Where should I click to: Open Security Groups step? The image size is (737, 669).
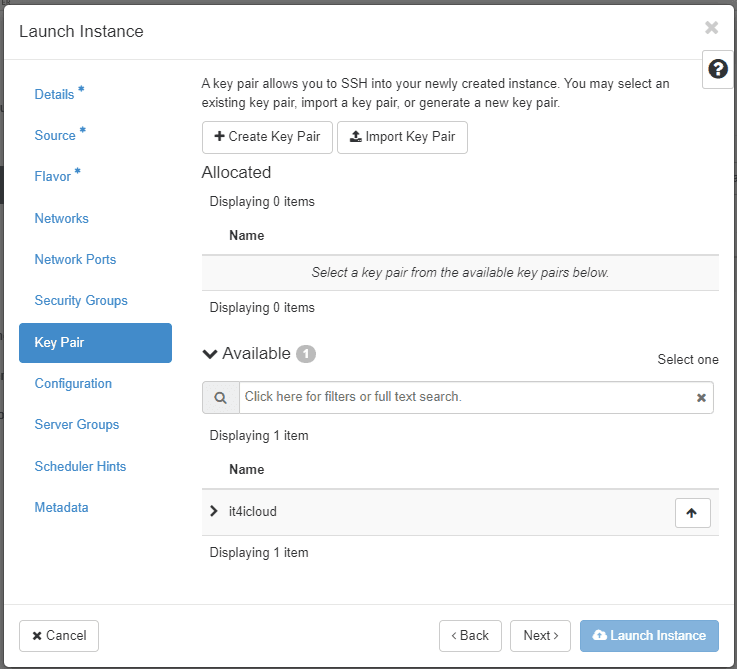click(x=81, y=300)
